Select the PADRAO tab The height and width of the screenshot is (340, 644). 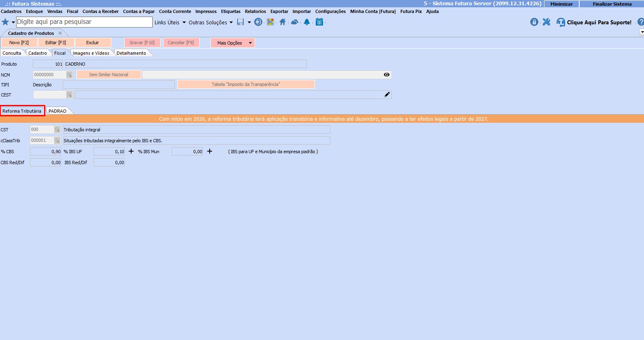(x=57, y=111)
